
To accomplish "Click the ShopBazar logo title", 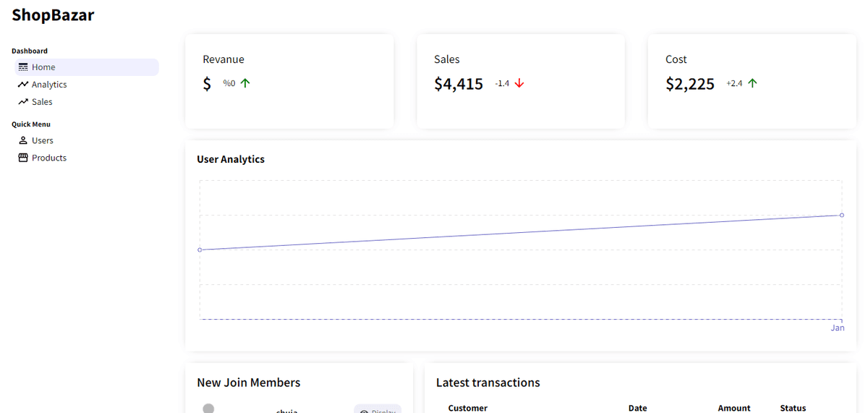I will (x=53, y=14).
